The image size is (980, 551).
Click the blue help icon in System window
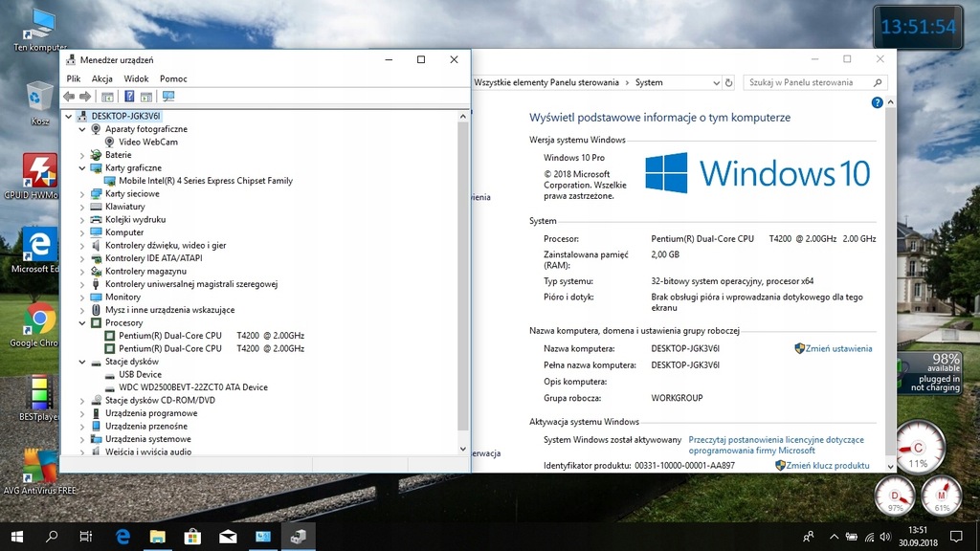pyautogui.click(x=877, y=102)
